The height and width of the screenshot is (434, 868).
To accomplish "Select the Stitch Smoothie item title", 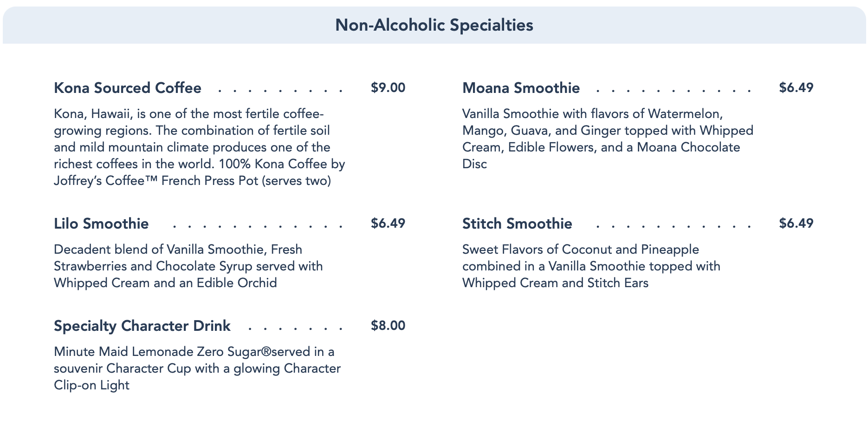I will tap(517, 224).
